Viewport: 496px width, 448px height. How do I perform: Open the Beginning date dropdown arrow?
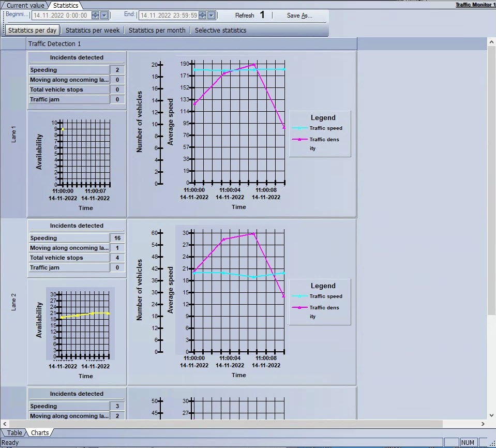point(104,16)
